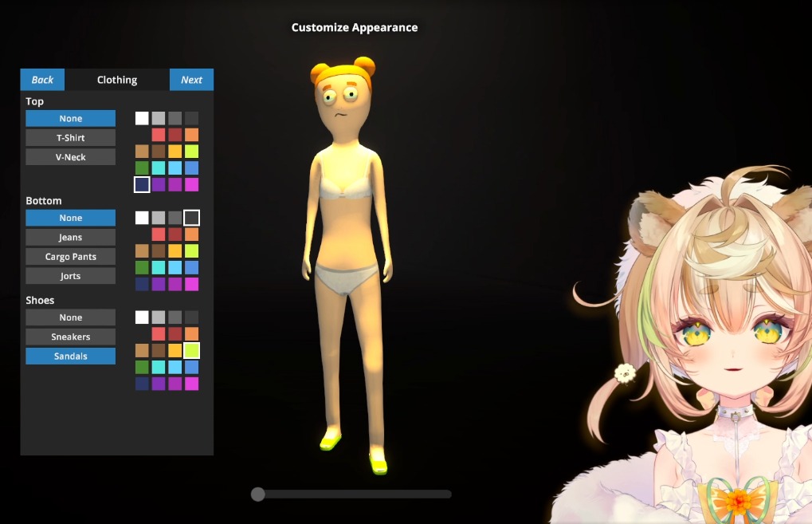Screen dimensions: 812x524
Task: Apply pink magenta swatch to Shoes
Action: (191, 384)
